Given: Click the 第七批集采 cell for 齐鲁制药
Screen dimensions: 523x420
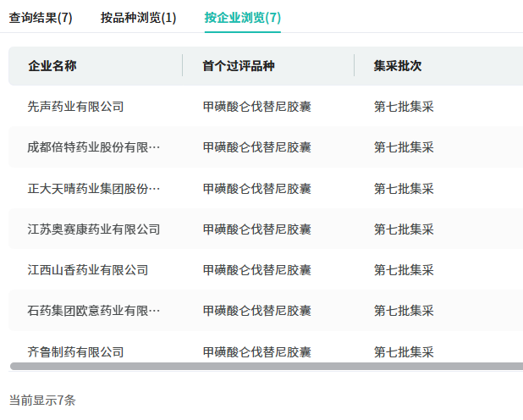Looking at the screenshot, I should pos(404,351).
